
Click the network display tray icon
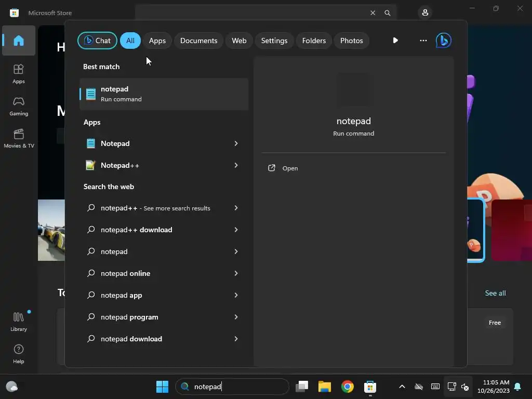click(451, 387)
